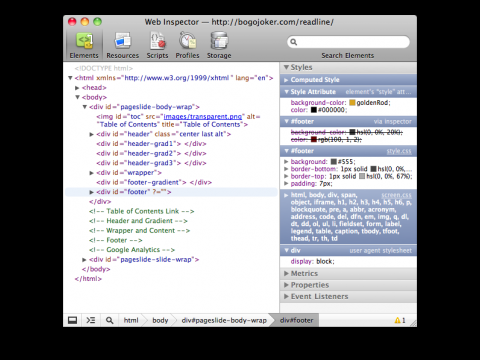Select the body breadcrumb
This screenshot has height=360, width=480.
tap(160, 320)
